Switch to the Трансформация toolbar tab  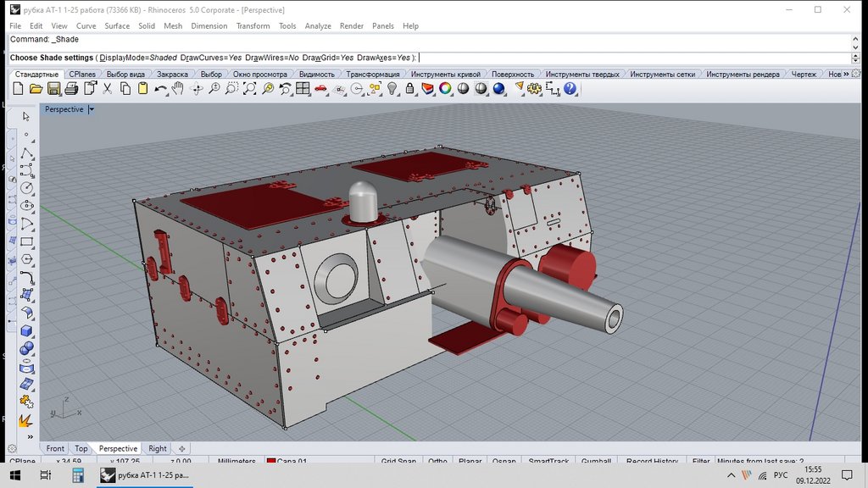click(373, 75)
